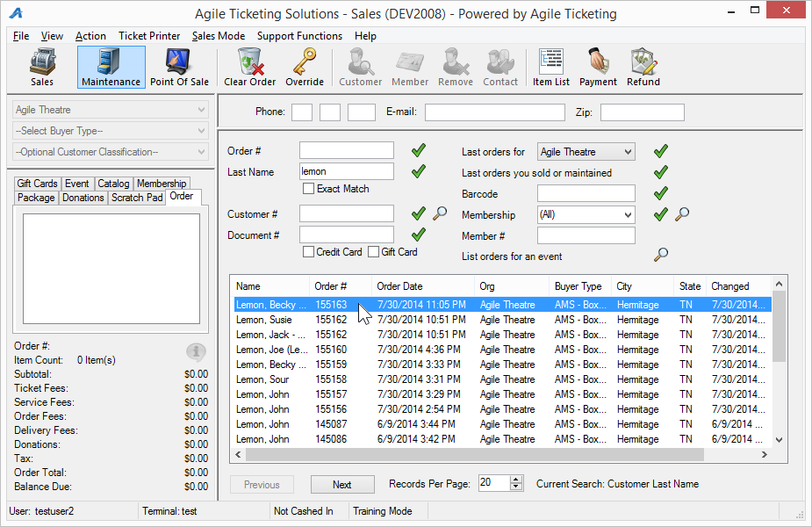Click green check next to Last Name
The image size is (812, 527).
419,171
